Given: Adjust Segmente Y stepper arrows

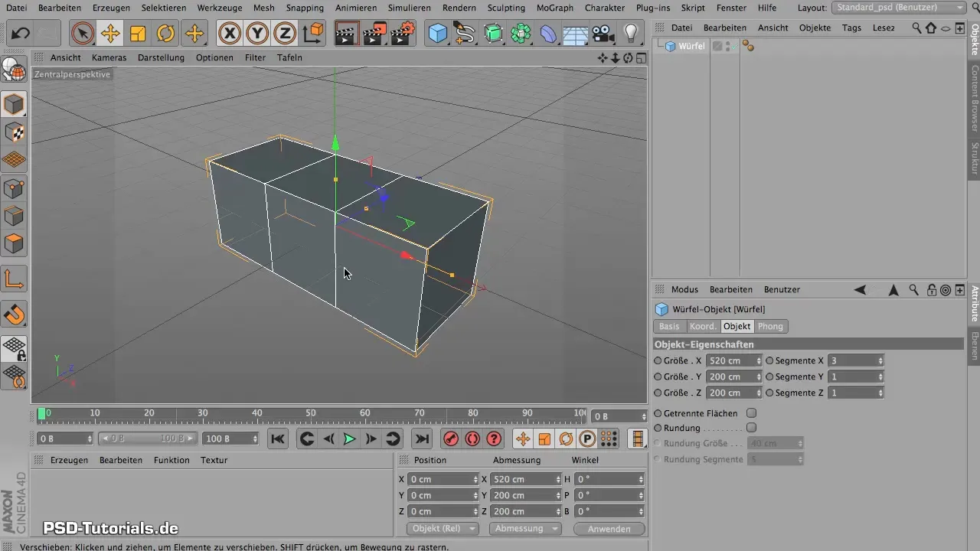Looking at the screenshot, I should point(880,377).
